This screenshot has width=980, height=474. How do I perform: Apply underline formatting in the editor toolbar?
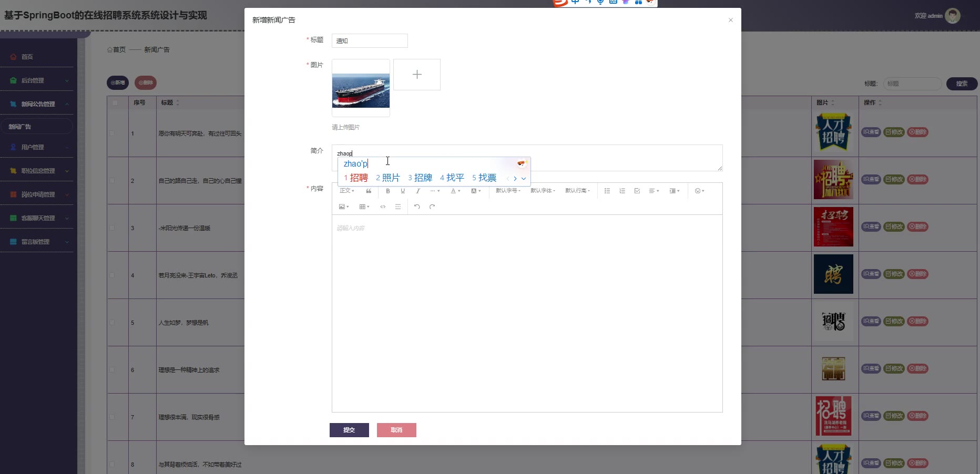pyautogui.click(x=403, y=191)
